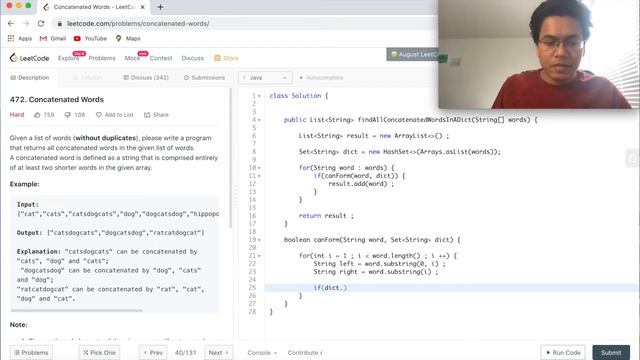Click the site lock icon in address bar
This screenshot has width=640, height=360.
click(x=60, y=24)
